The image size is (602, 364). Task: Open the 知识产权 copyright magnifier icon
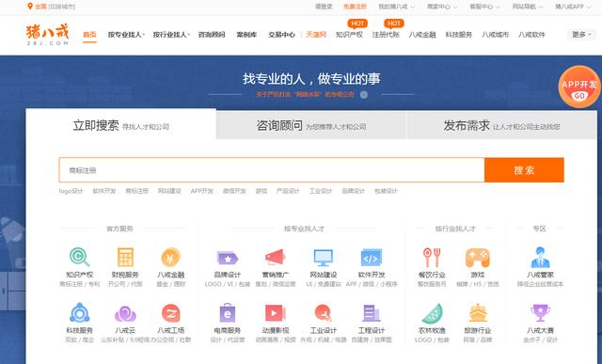(x=79, y=258)
